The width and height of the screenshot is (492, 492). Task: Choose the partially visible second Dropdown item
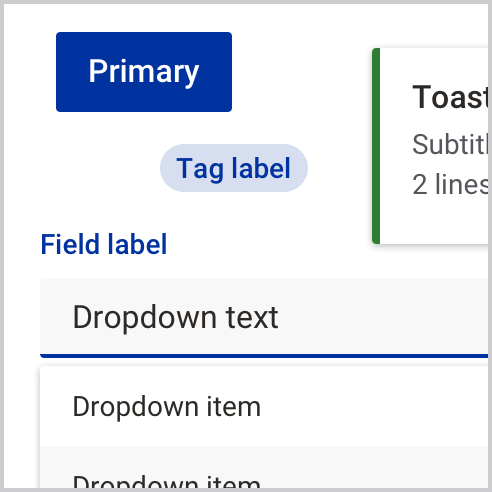click(x=264, y=467)
